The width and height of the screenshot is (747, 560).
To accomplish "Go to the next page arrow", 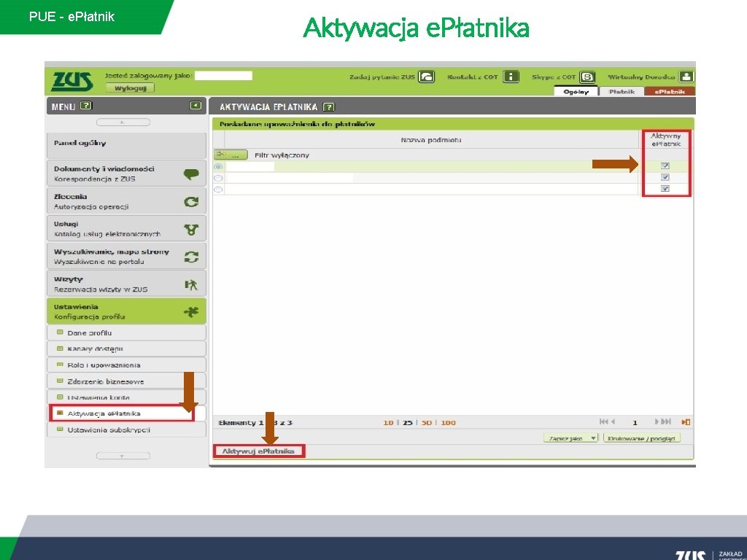I will pyautogui.click(x=657, y=421).
